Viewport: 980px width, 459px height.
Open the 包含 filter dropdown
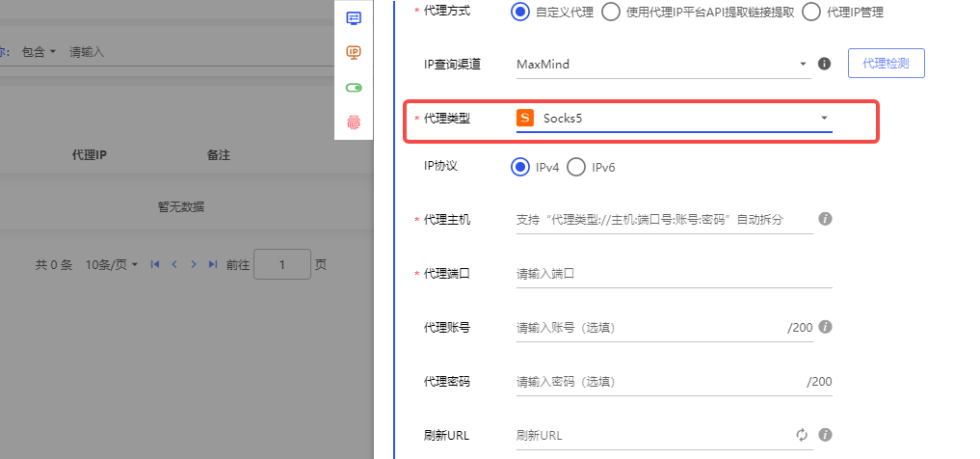tap(40, 52)
